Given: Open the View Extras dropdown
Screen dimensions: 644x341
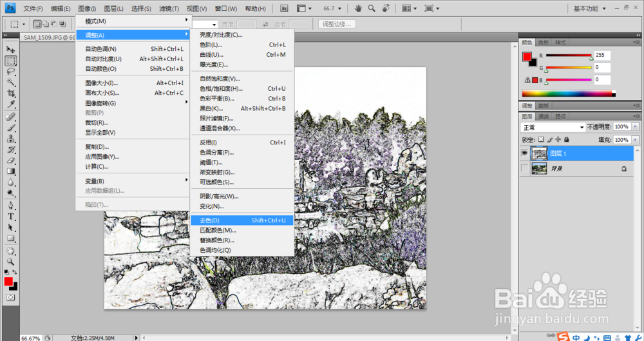Looking at the screenshot, I should point(304,8).
